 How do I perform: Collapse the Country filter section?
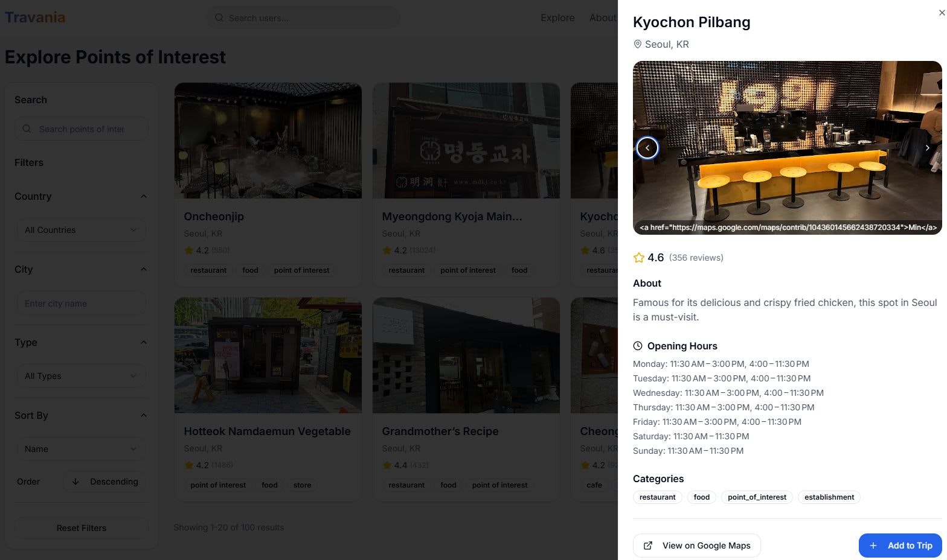tap(144, 196)
